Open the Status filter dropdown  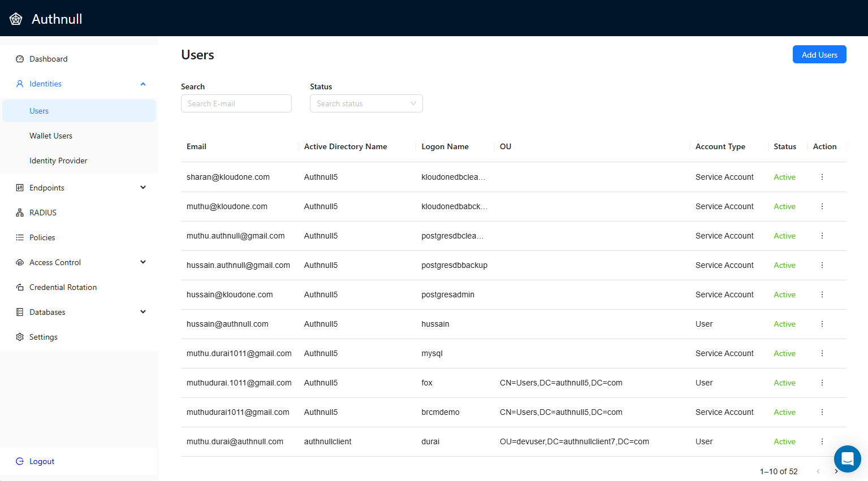[x=366, y=103]
